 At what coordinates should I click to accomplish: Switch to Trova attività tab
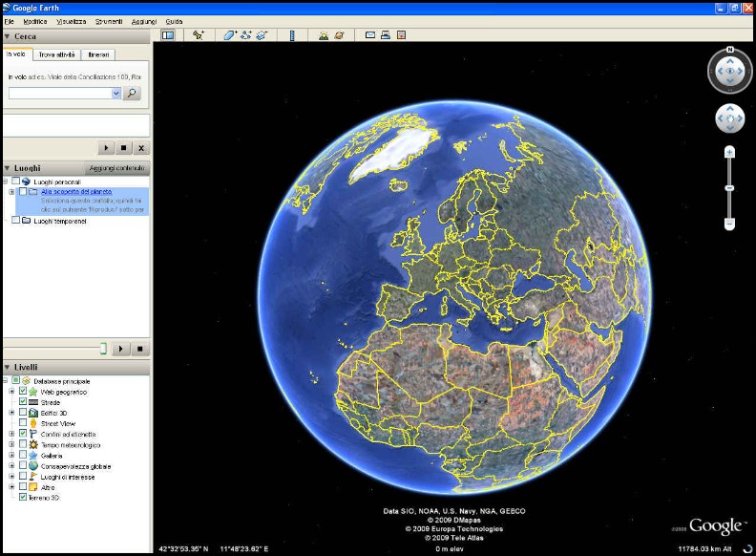(57, 55)
